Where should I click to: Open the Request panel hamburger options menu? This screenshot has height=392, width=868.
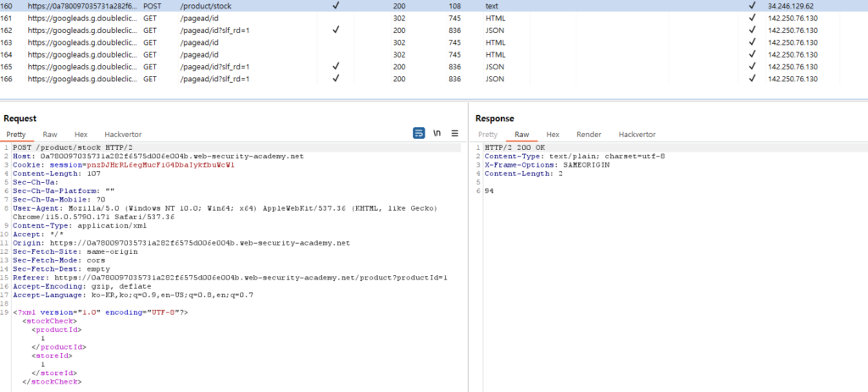point(455,133)
